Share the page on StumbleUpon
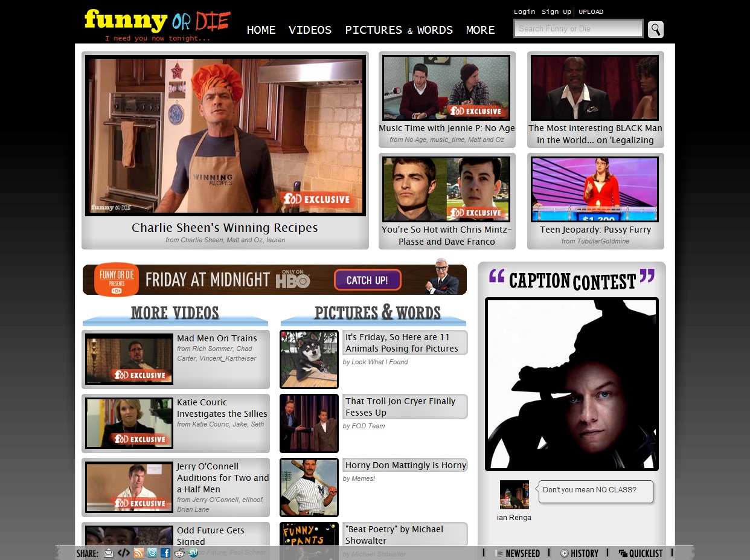Screen dimensions: 750x560 [193, 553]
